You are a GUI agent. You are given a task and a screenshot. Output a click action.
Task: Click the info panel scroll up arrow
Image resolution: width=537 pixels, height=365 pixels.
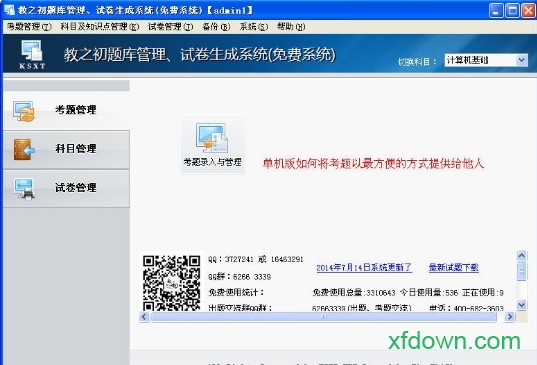tap(522, 255)
